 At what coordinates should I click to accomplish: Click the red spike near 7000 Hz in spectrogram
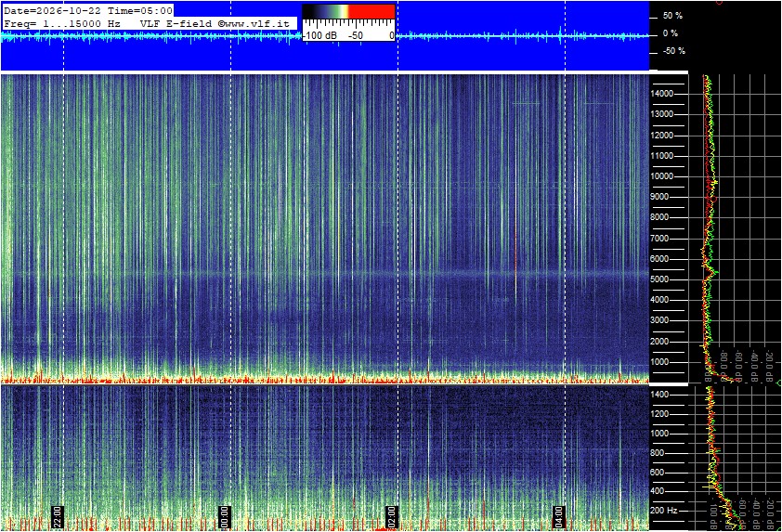point(515,252)
